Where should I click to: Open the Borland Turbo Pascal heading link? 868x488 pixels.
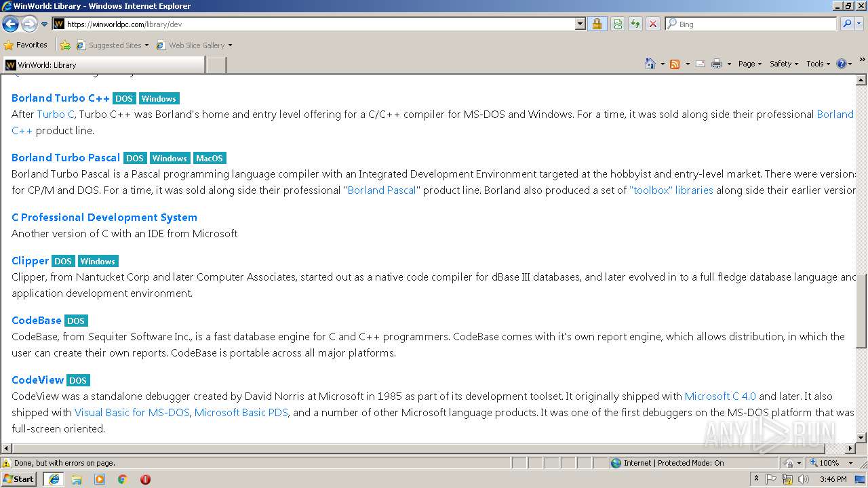pyautogui.click(x=66, y=157)
